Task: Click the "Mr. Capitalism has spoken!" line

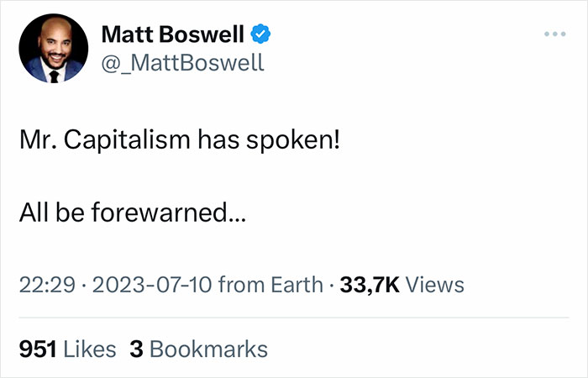Action: click(x=180, y=140)
